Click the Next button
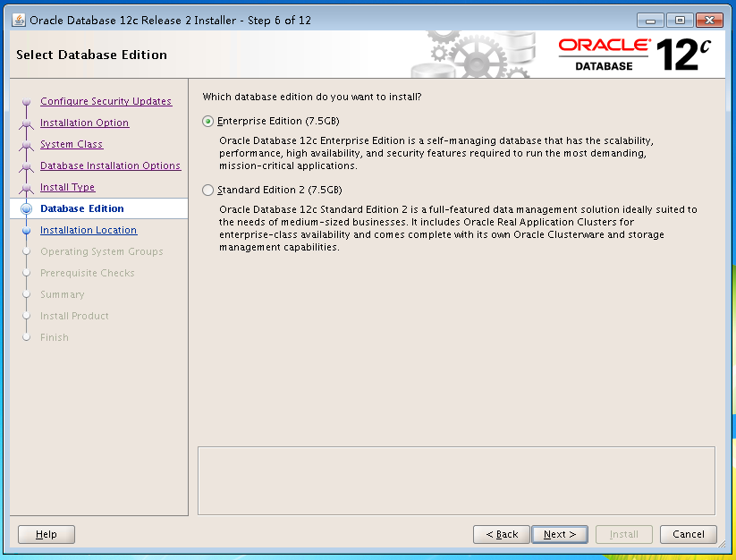The width and height of the screenshot is (736, 560). [x=560, y=534]
